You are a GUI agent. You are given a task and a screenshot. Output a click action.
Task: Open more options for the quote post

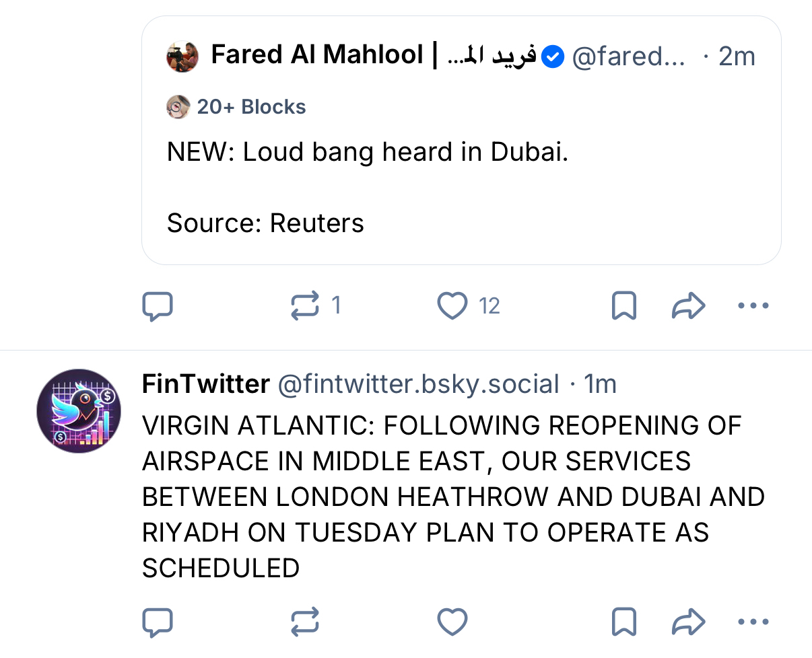coord(753,307)
